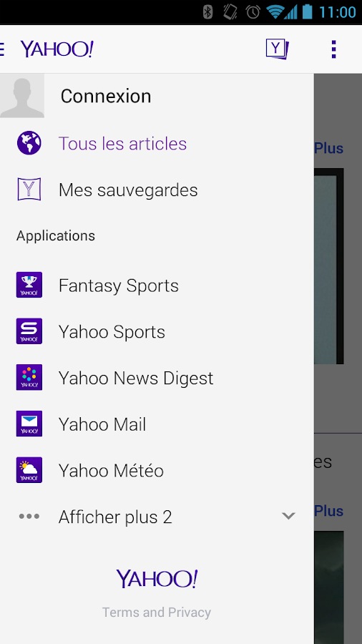Open saved stories icon in top bar
Viewport: 362px width, 644px height.
point(278,49)
